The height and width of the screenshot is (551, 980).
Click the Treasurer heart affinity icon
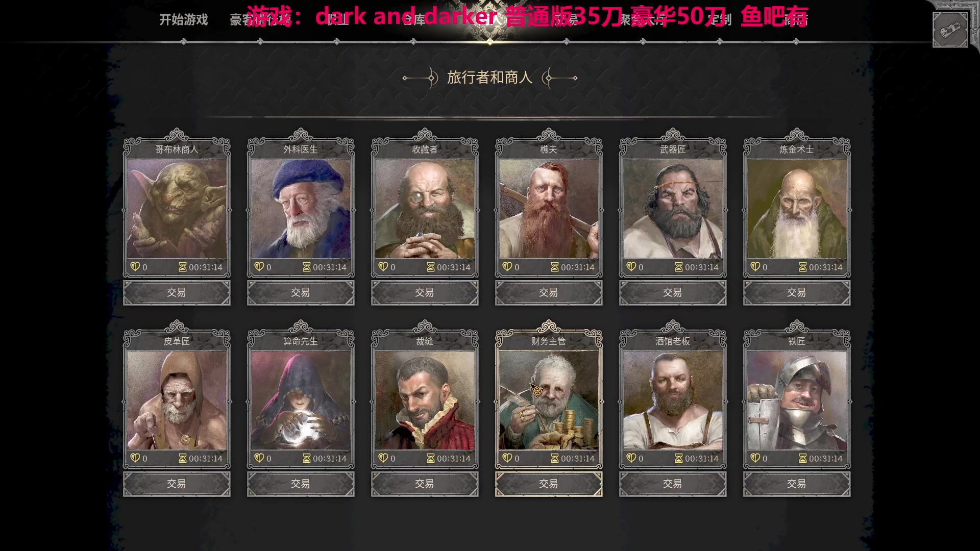coord(507,458)
